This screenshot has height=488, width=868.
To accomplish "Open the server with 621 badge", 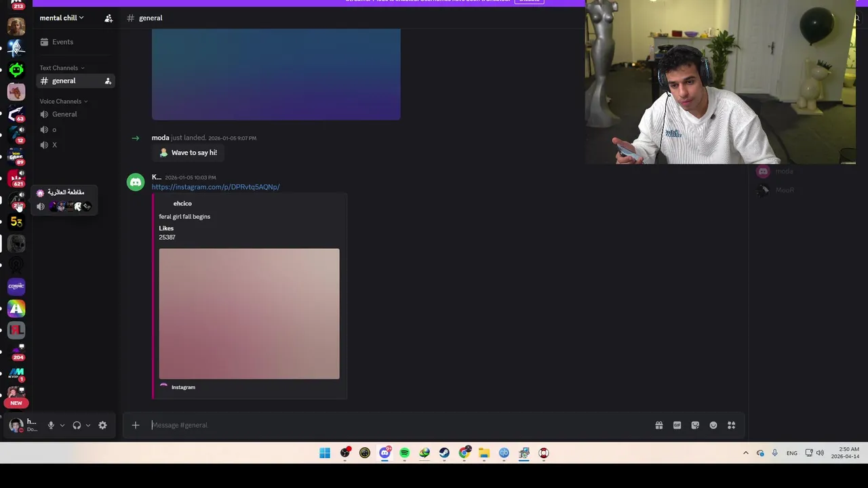I will click(16, 179).
